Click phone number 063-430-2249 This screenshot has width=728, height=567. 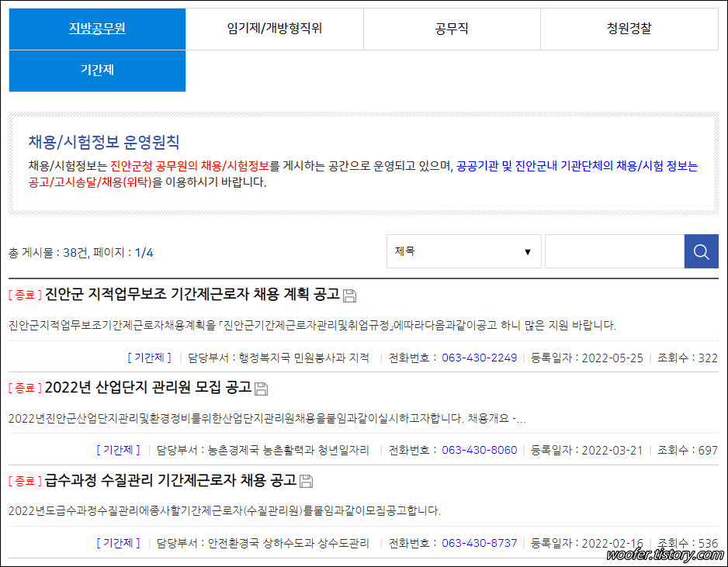point(479,358)
